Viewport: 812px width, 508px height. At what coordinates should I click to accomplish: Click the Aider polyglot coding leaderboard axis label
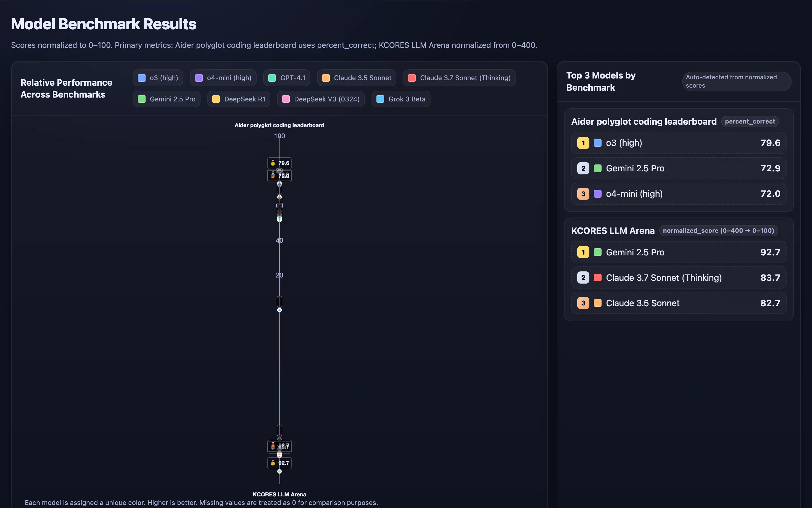(x=279, y=125)
